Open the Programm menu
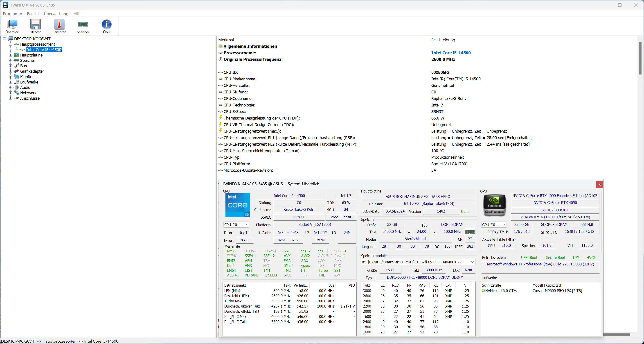 pos(13,14)
